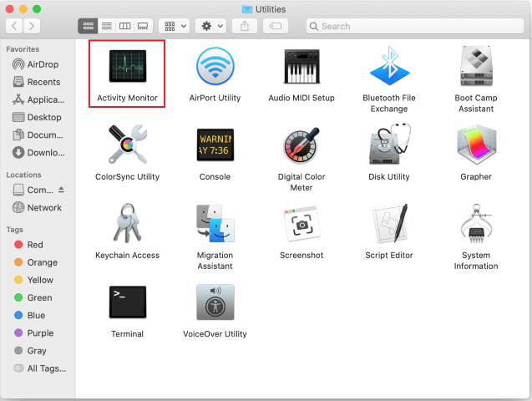Select the AirPort Utility icon
Viewport: 532px width, 401px height.
(x=215, y=66)
